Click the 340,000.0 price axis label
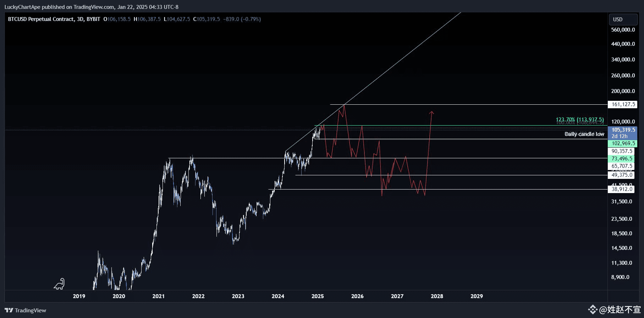The image size is (644, 318). tap(623, 60)
